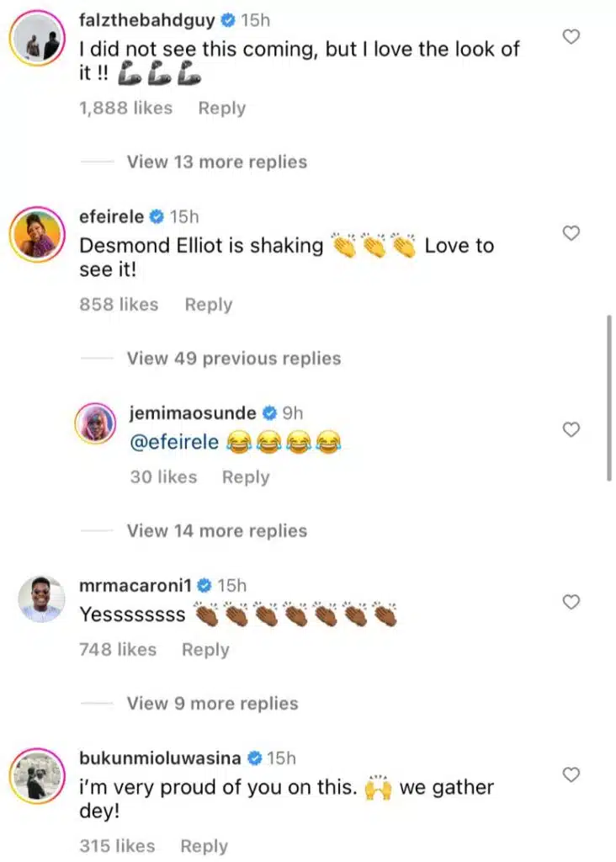Reply to mrmacaroni1's comment
This screenshot has width=616, height=862.
point(205,649)
